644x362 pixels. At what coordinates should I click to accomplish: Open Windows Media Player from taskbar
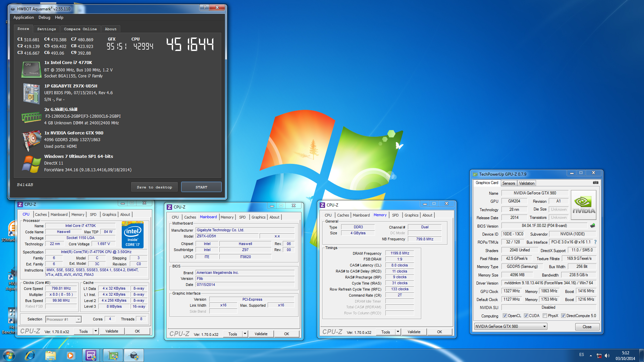pyautogui.click(x=70, y=355)
